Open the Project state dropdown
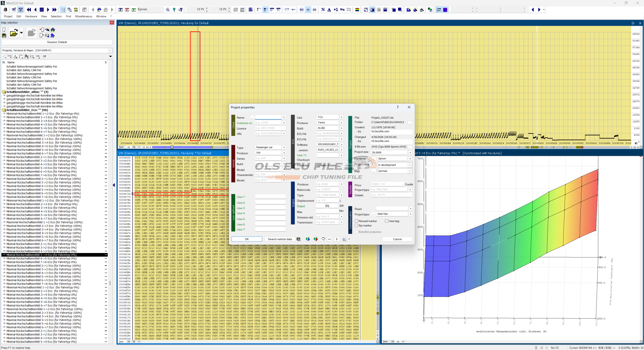 pyautogui.click(x=410, y=165)
